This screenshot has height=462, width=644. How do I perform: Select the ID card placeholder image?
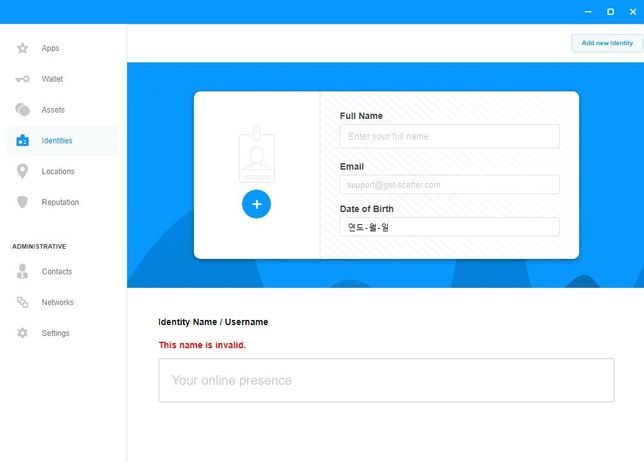256,155
